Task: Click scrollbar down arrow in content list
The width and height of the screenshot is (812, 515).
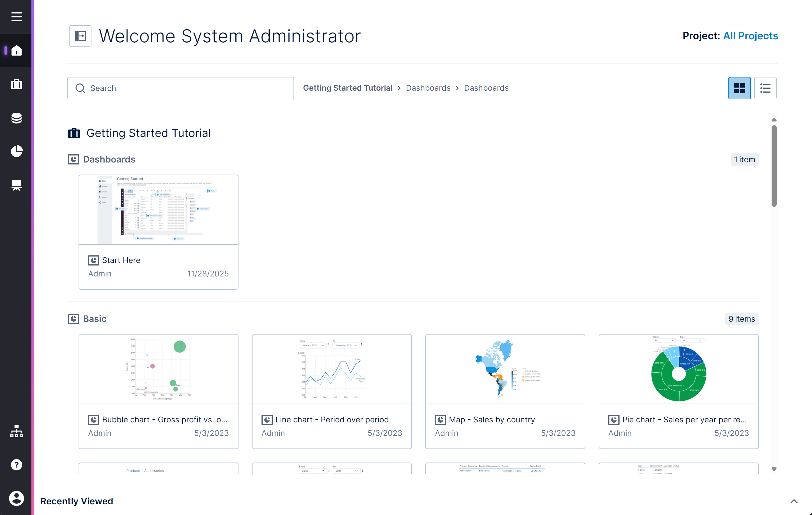Action: tap(774, 469)
